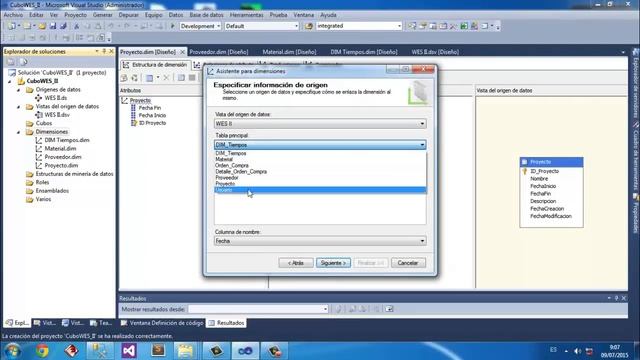Click the Save toolbar icon

53,26
